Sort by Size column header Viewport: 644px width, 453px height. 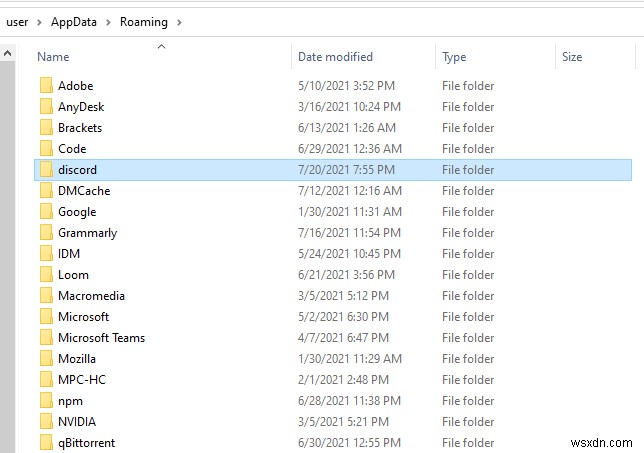pyautogui.click(x=572, y=57)
